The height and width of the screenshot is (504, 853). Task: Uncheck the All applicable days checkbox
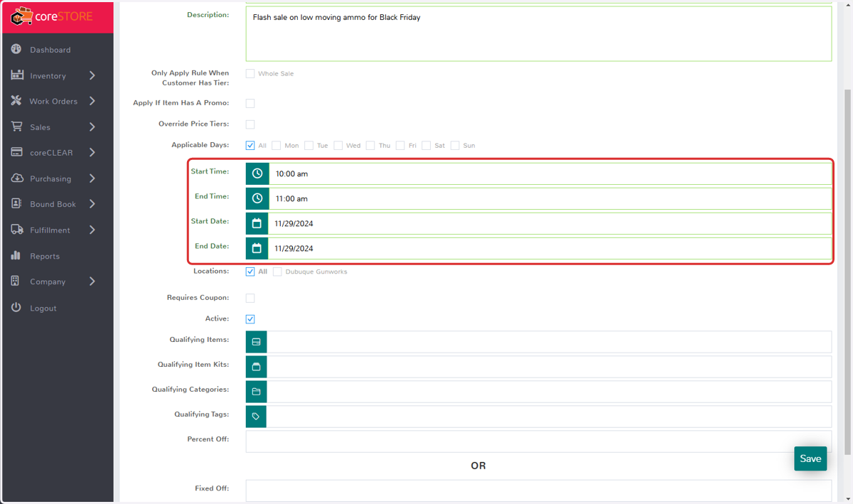pos(250,146)
